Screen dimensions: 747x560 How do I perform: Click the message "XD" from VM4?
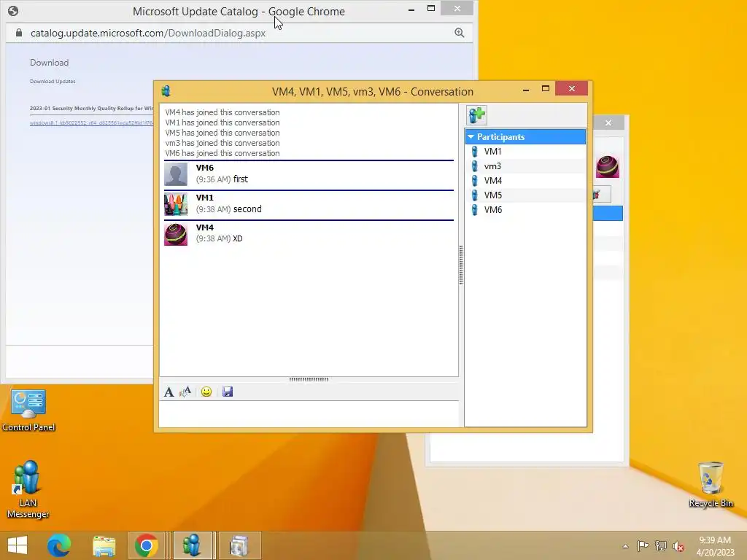[x=238, y=238]
